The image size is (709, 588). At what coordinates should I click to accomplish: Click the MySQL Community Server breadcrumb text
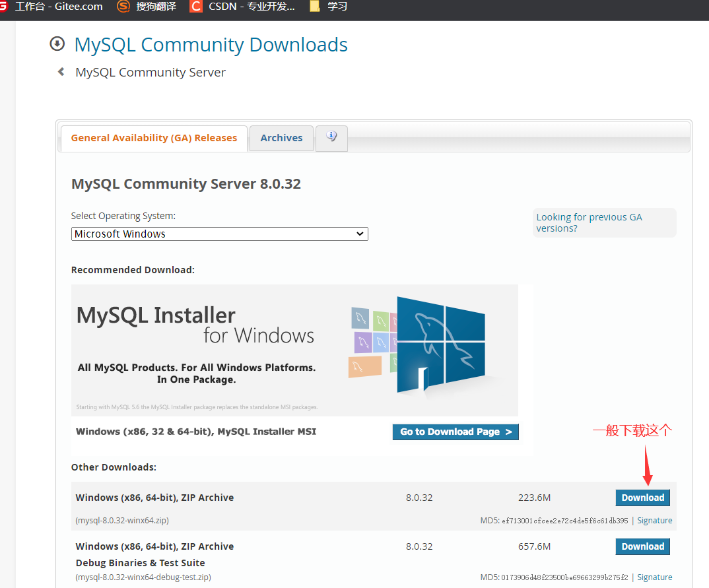pyautogui.click(x=150, y=73)
